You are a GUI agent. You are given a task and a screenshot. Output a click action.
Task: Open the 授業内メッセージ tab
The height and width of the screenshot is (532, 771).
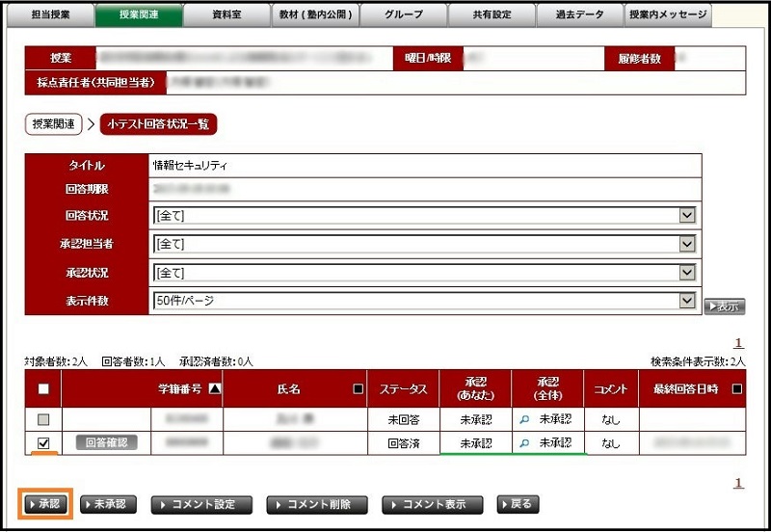click(x=668, y=14)
